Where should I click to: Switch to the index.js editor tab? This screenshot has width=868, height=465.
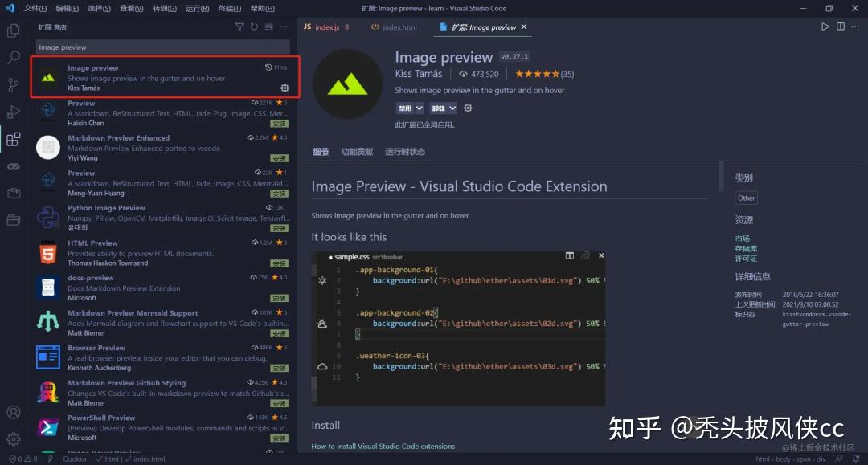click(x=329, y=27)
